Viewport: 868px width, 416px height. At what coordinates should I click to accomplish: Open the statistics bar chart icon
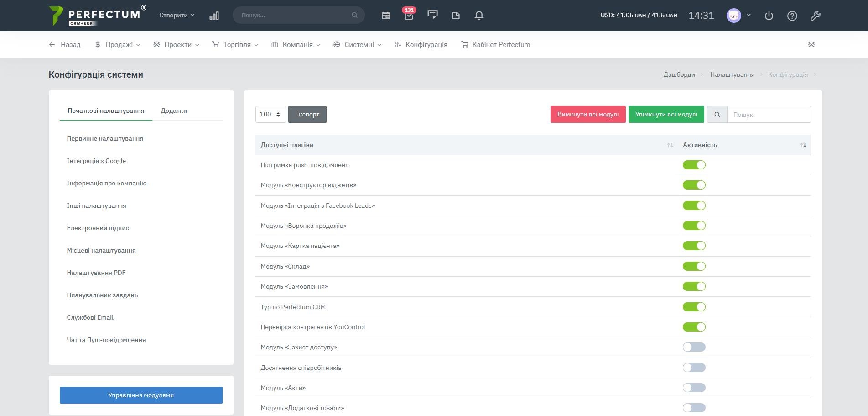click(214, 16)
